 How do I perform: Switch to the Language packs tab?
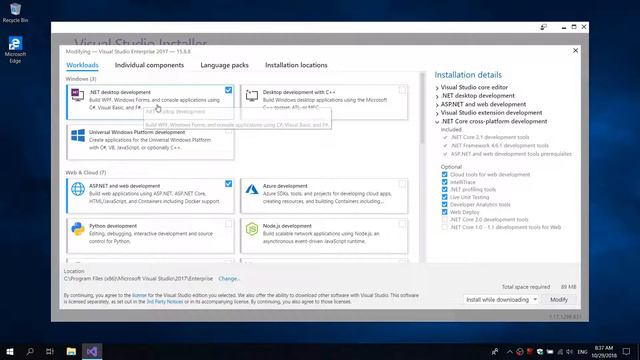[224, 65]
